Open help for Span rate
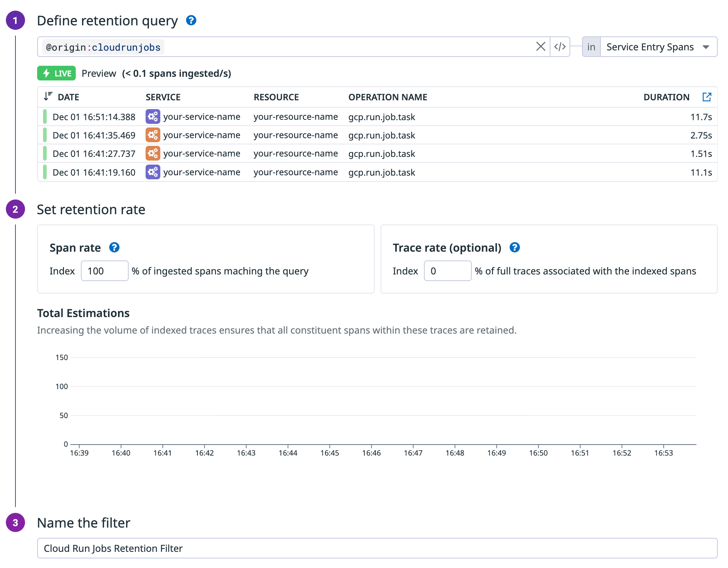728x568 pixels. [x=114, y=248]
